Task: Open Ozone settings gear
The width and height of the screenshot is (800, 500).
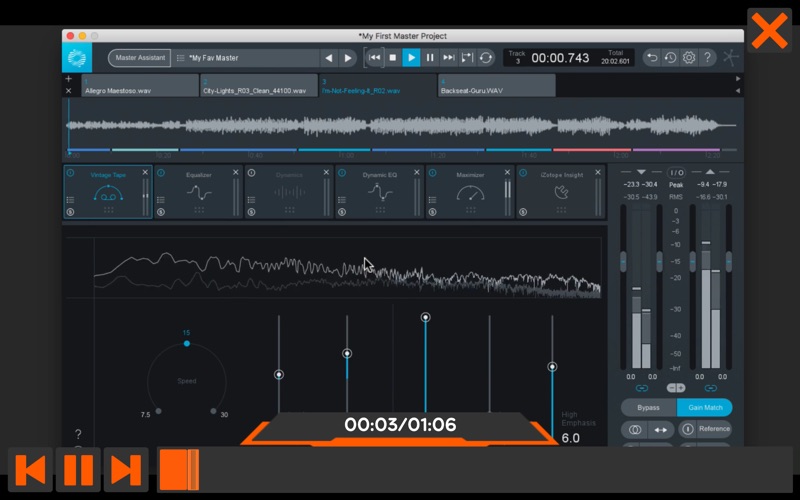Action: coord(689,58)
